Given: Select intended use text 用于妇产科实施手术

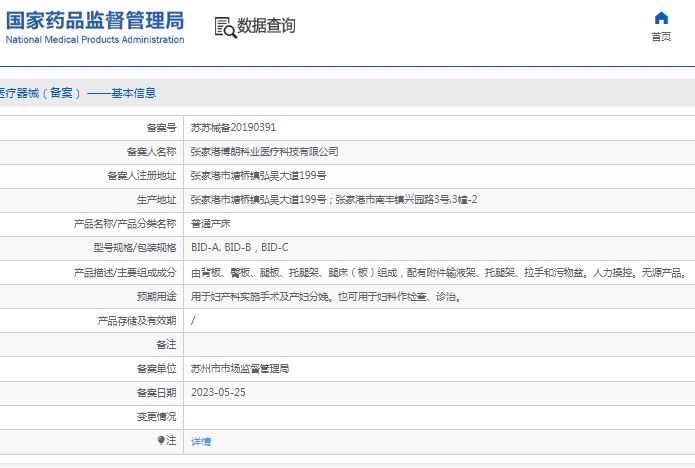Looking at the screenshot, I should pyautogui.click(x=326, y=296).
